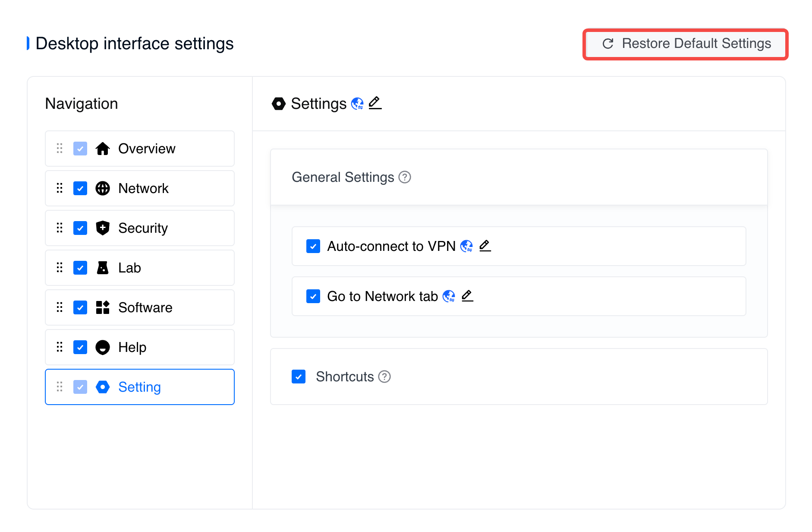Image resolution: width=812 pixels, height=532 pixels.
Task: Uncheck the Go to Network tab option
Action: pos(313,296)
